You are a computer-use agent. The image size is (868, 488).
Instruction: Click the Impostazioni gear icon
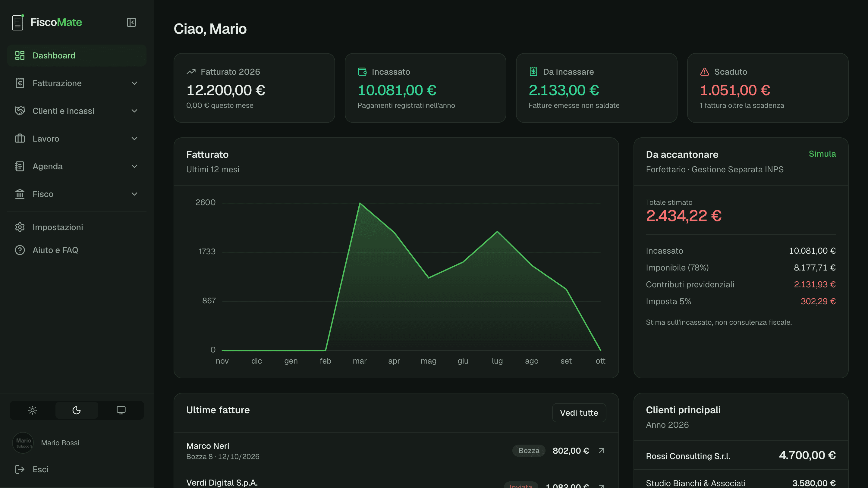tap(20, 227)
